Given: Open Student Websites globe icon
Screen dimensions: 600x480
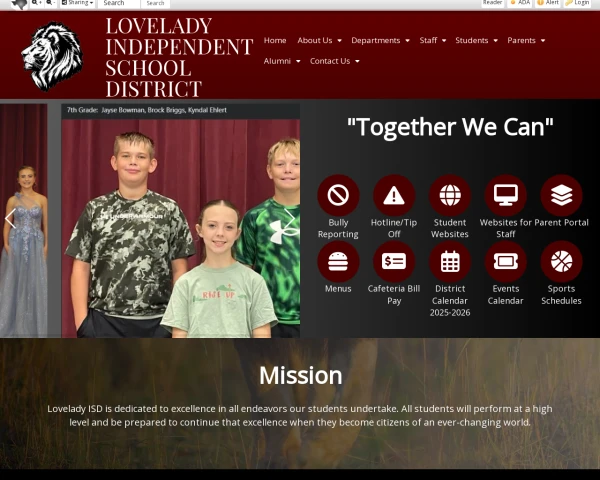Looking at the screenshot, I should click(x=450, y=195).
